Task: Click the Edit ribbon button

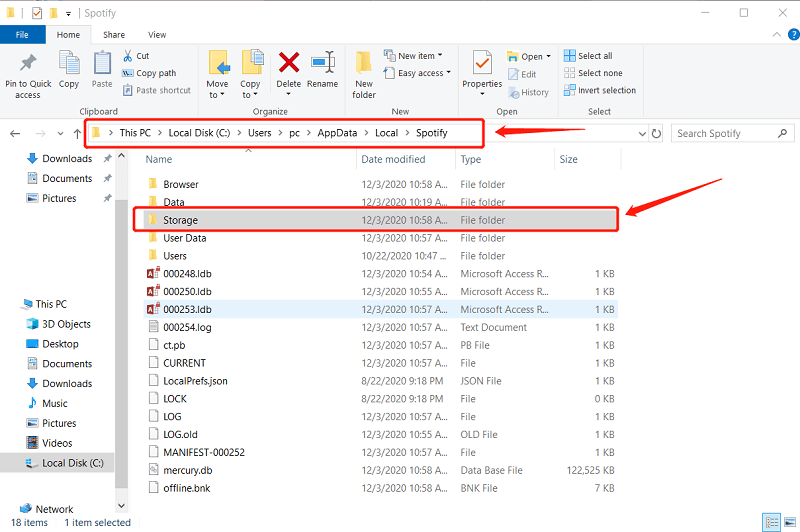Action: pyautogui.click(x=522, y=74)
